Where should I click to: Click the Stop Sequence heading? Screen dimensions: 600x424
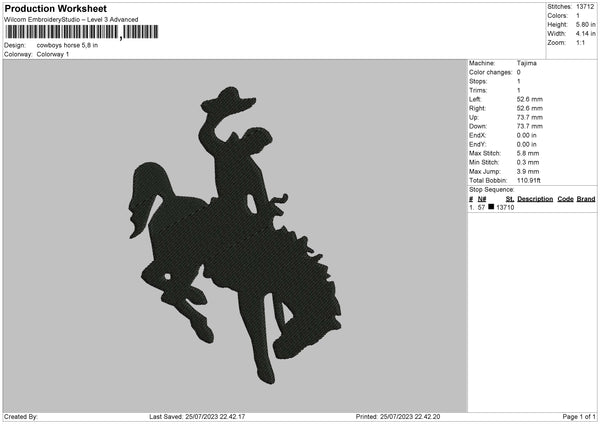tap(492, 190)
